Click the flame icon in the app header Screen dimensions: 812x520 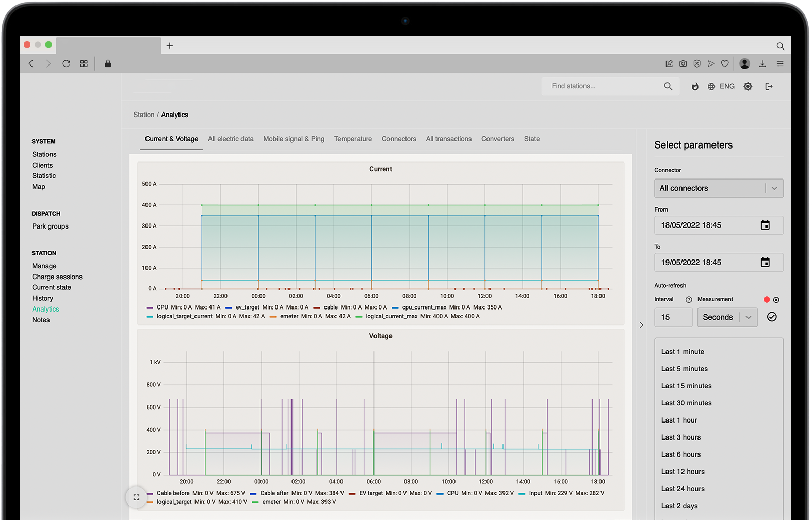click(x=695, y=86)
